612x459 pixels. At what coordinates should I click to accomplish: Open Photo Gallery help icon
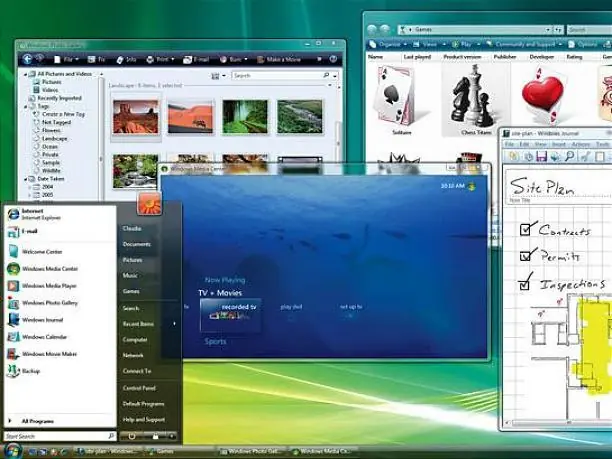click(333, 59)
